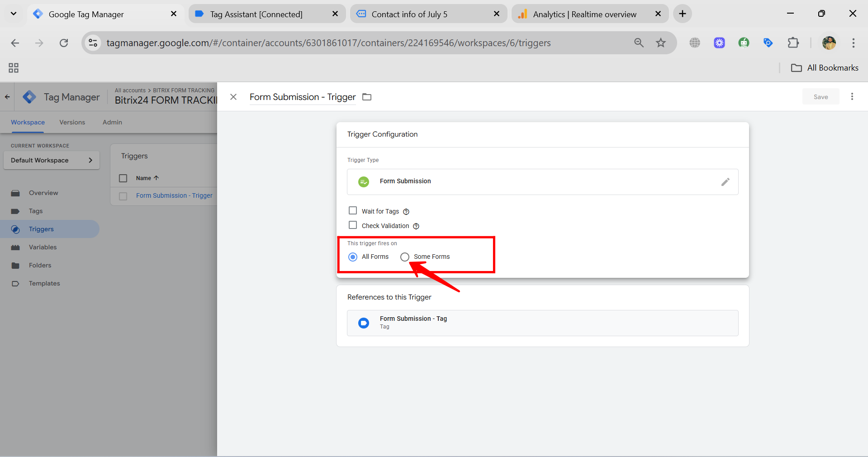The height and width of the screenshot is (457, 868).
Task: Open Tags in the sidebar
Action: click(36, 211)
